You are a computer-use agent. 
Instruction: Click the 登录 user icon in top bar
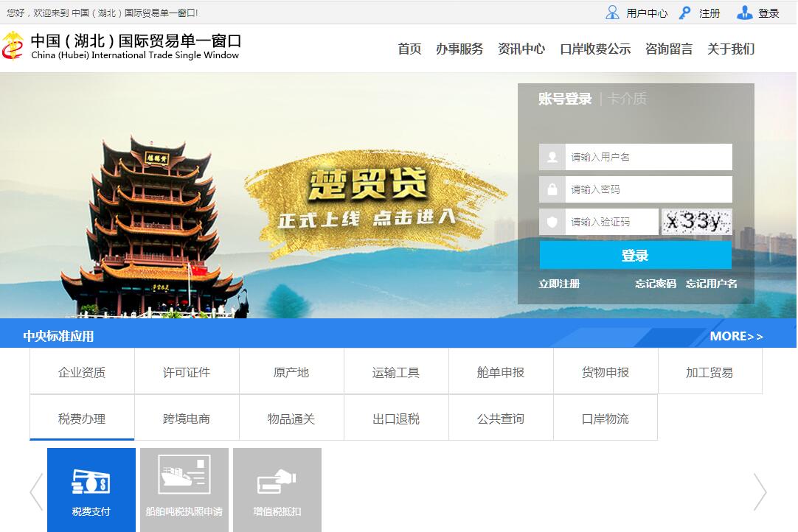745,13
